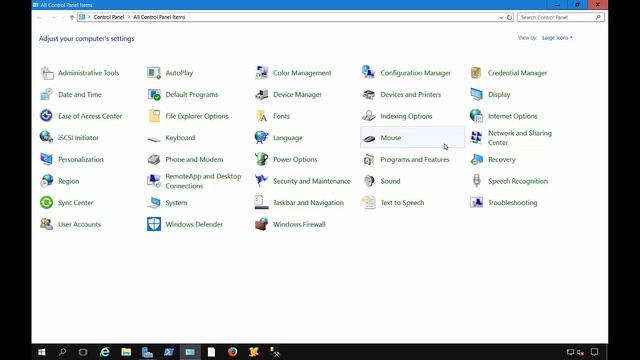Open the Language globe icon
This screenshot has width=640, height=360.
click(x=261, y=138)
